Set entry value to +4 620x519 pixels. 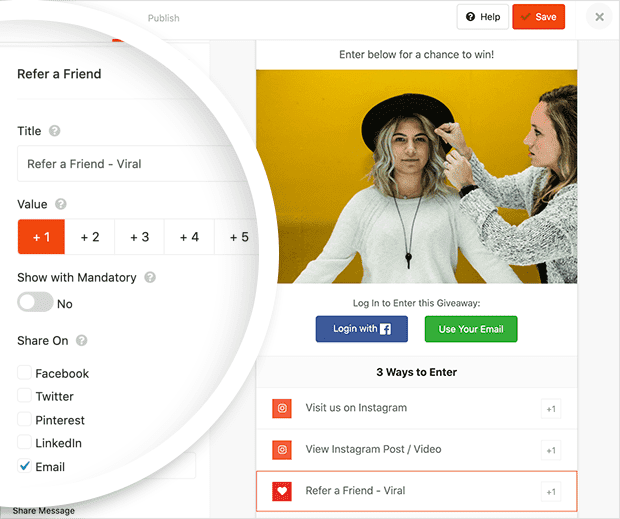[x=189, y=237]
